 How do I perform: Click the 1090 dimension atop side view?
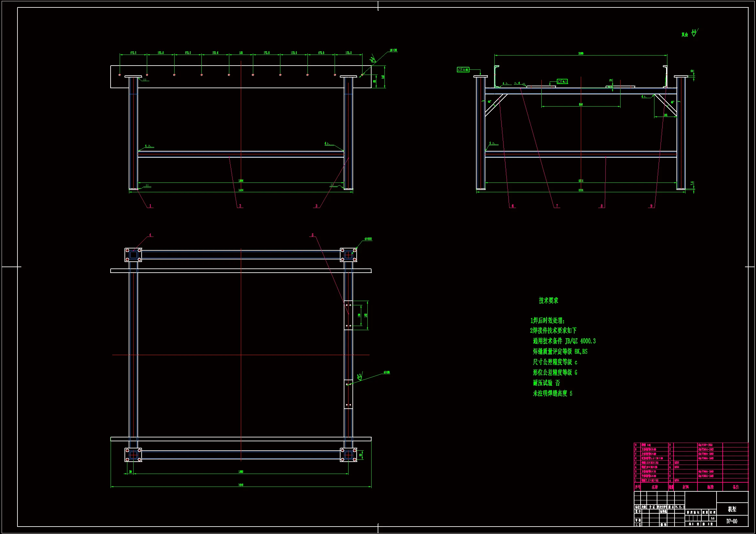[x=580, y=53]
